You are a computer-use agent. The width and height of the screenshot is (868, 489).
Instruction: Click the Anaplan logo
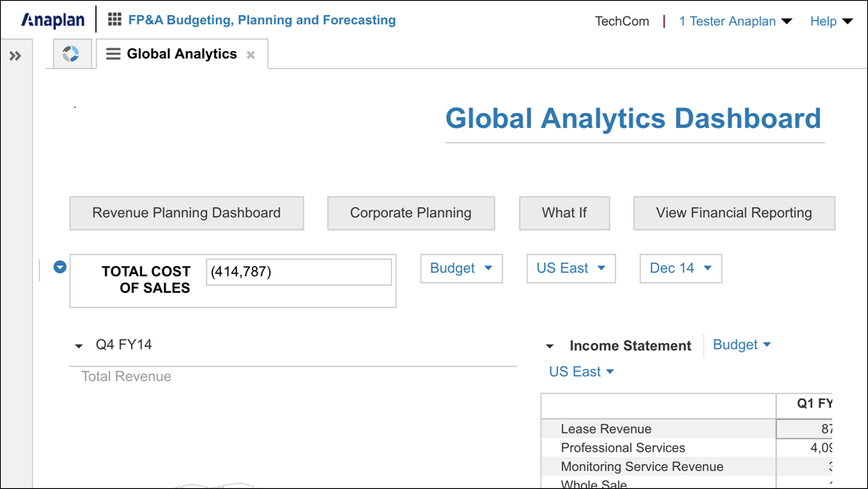point(52,20)
